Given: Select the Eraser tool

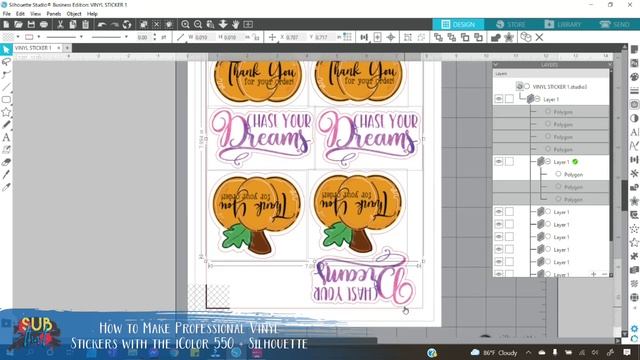Looking at the screenshot, I should 6,162.
